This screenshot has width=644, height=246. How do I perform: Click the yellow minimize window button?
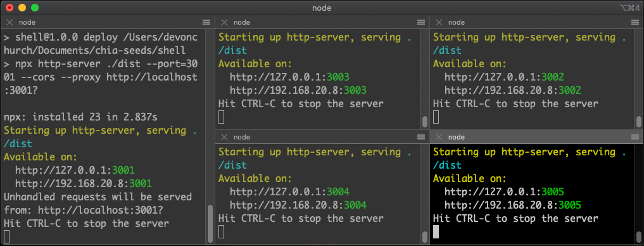click(x=22, y=8)
